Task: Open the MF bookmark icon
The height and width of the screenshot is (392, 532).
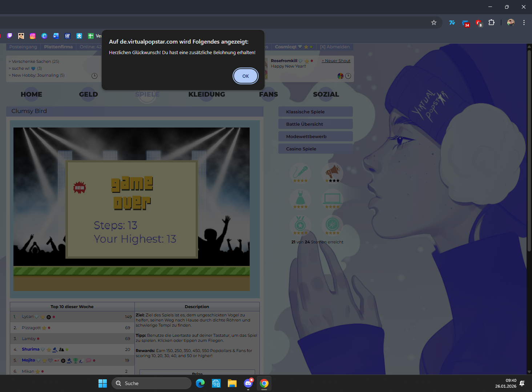Action: click(x=68, y=36)
